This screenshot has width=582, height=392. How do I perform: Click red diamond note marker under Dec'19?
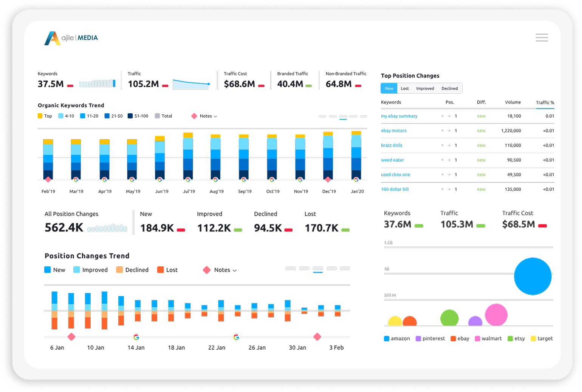coord(328,179)
